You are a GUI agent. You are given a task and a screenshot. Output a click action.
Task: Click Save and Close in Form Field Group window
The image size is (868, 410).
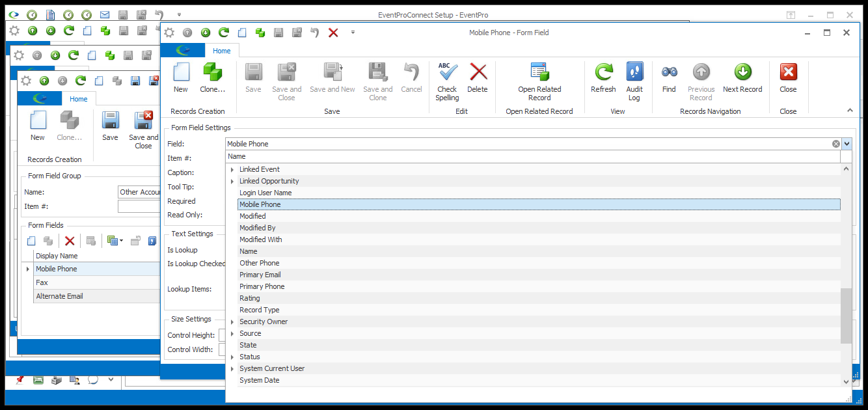[143, 130]
